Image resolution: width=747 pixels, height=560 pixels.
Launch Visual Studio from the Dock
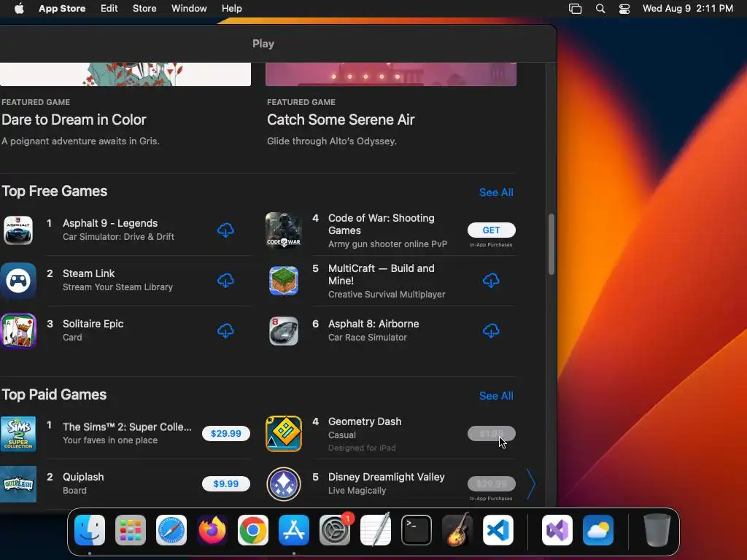coord(557,530)
